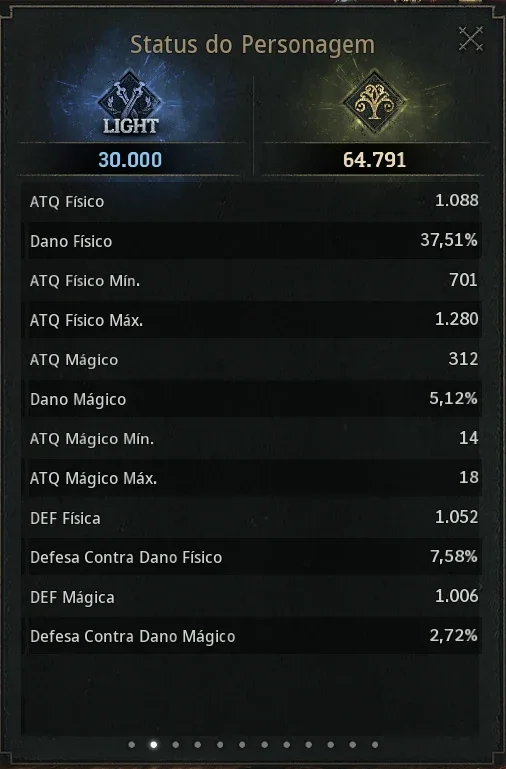This screenshot has width=506, height=769.
Task: Select the ATQ Mágico stat row
Action: click(x=253, y=359)
